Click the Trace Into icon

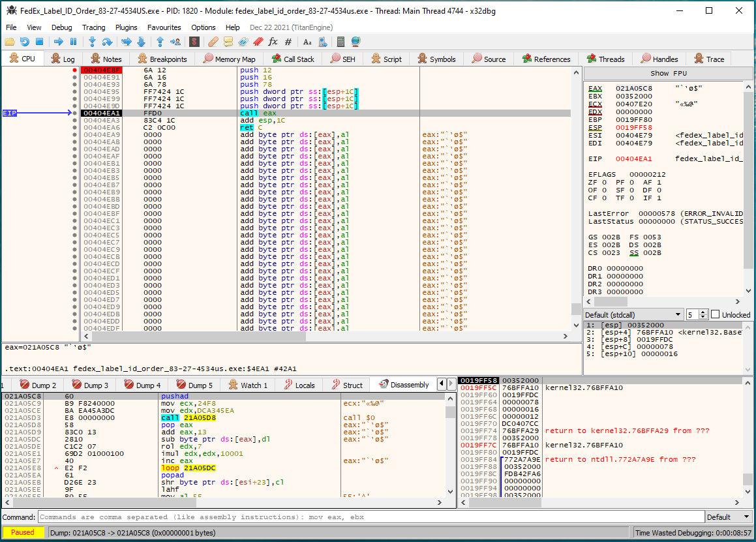[127, 42]
